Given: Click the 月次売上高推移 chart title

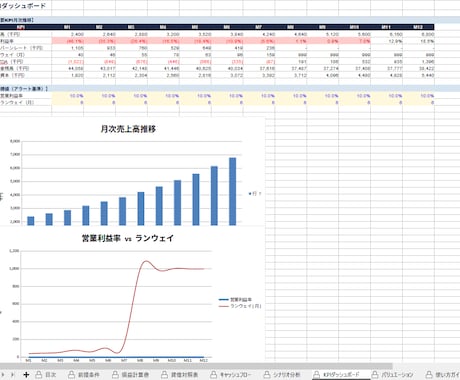Looking at the screenshot, I should tap(128, 129).
